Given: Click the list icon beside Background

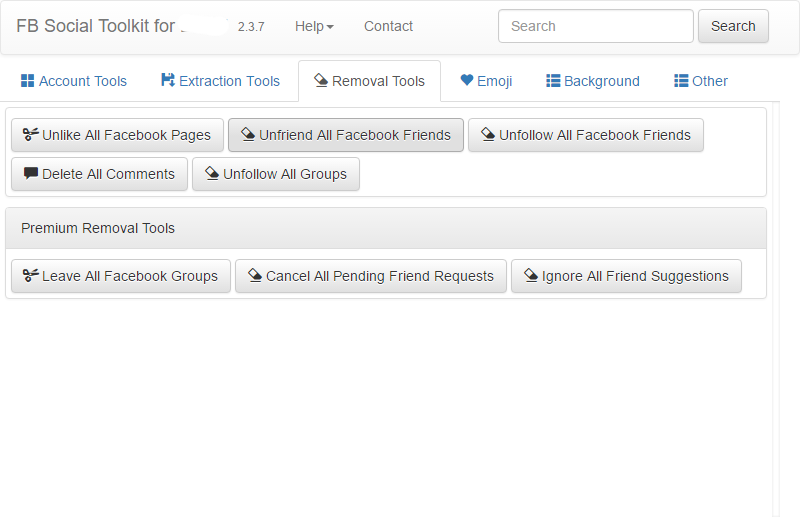Looking at the screenshot, I should [x=553, y=81].
